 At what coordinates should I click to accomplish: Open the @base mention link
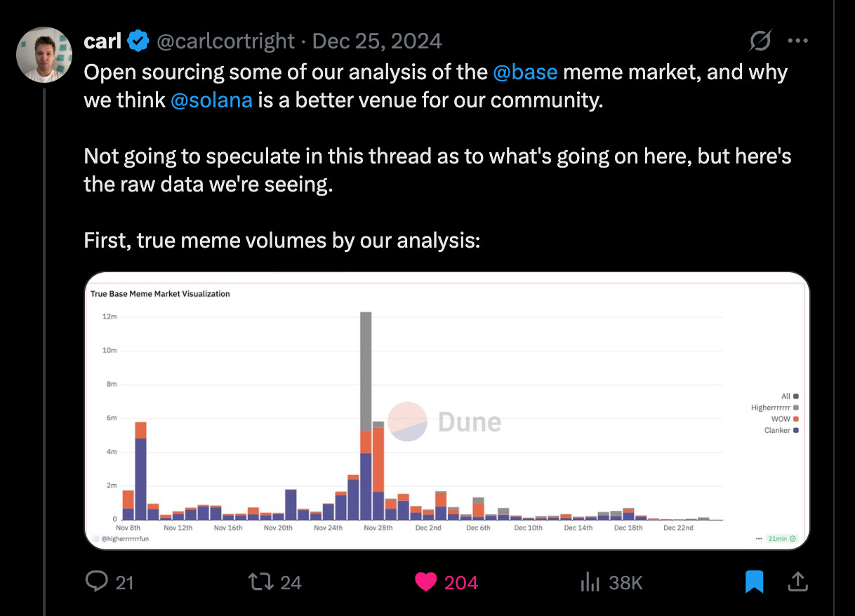coord(526,72)
